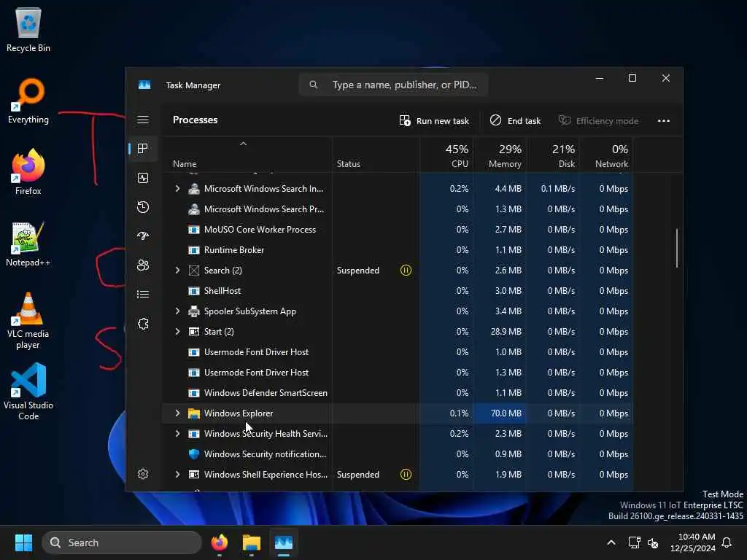Click the End task button
Screen dimensions: 747x560
pos(516,121)
